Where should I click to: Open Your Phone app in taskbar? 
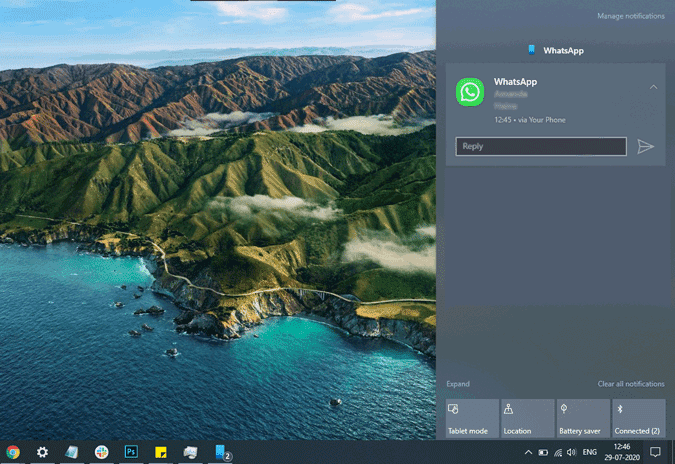[x=221, y=452]
